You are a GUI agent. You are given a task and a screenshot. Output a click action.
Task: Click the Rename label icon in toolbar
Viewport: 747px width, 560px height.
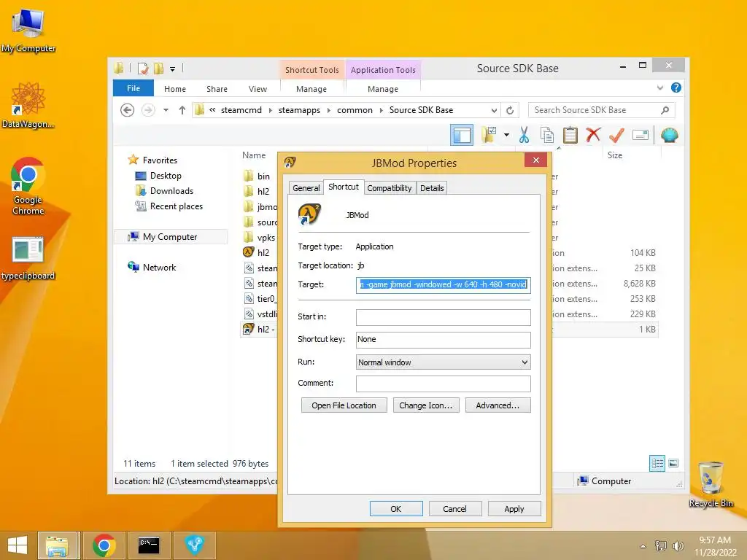(x=640, y=135)
